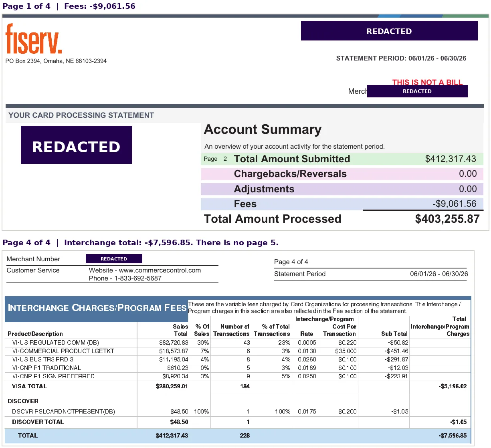Select the $35.000 cost per transaction
The image size is (491, 448).
pyautogui.click(x=346, y=351)
